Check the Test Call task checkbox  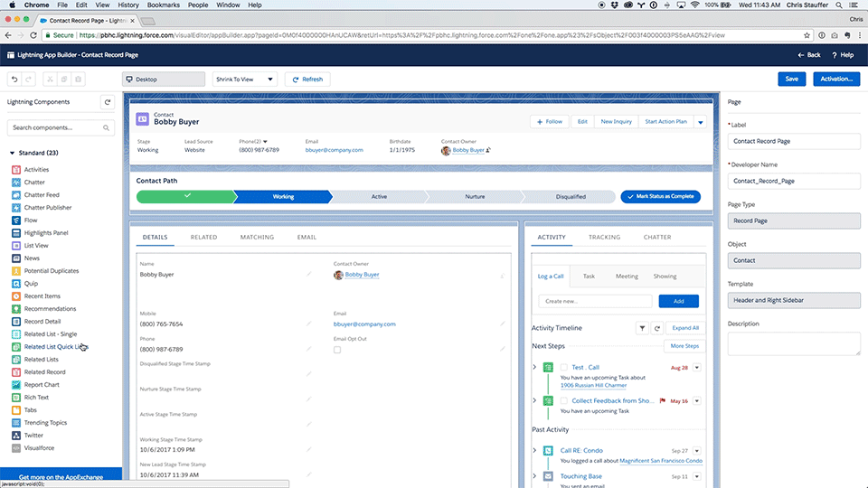[x=564, y=368]
